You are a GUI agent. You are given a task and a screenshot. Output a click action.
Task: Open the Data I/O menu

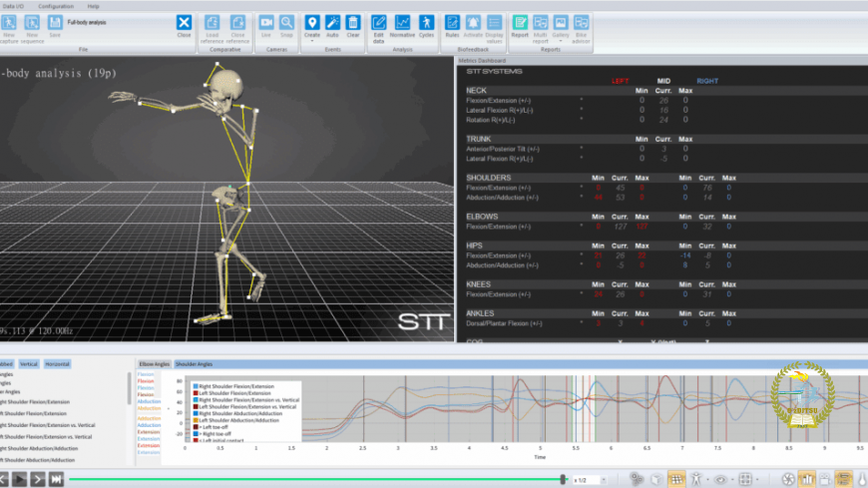pos(13,6)
